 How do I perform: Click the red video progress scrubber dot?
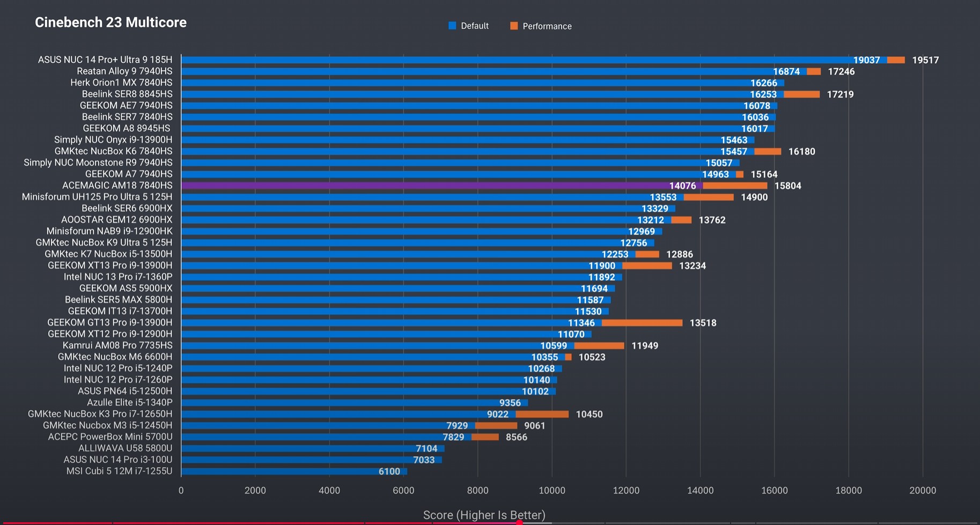pos(519,522)
